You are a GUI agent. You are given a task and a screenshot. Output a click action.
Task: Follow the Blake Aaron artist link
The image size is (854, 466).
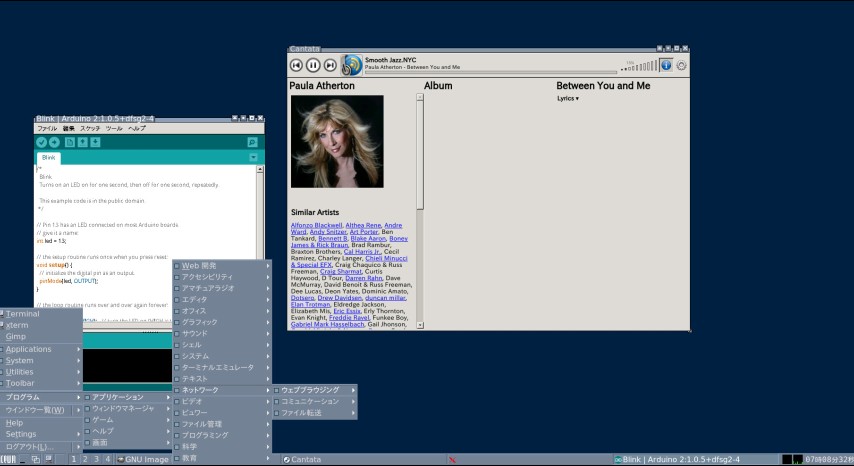368,238
